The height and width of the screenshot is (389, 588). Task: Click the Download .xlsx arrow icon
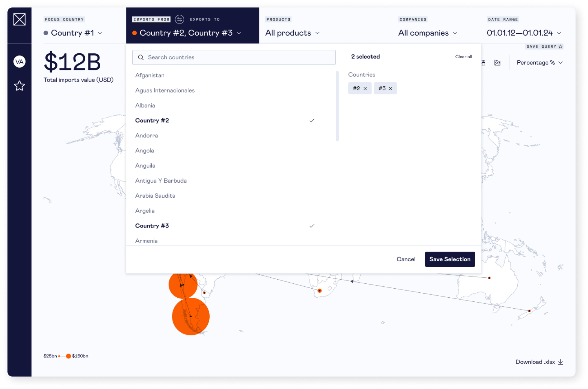point(561,362)
